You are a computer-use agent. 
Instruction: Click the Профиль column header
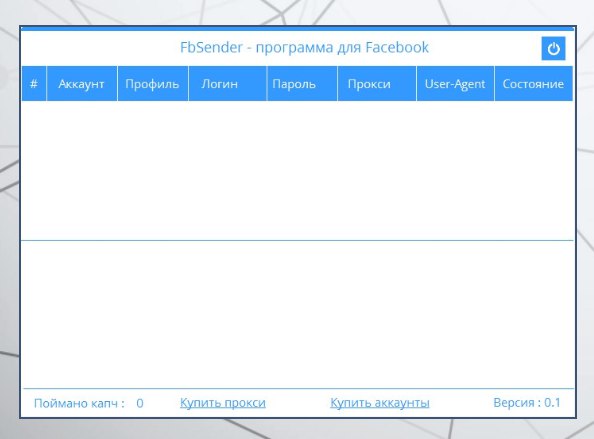tap(153, 84)
